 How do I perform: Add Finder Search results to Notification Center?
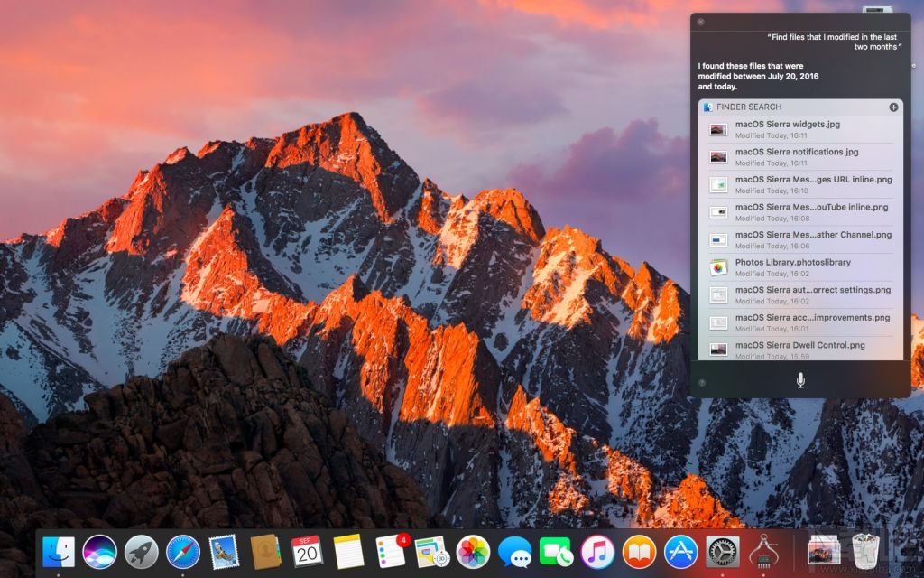[x=894, y=107]
